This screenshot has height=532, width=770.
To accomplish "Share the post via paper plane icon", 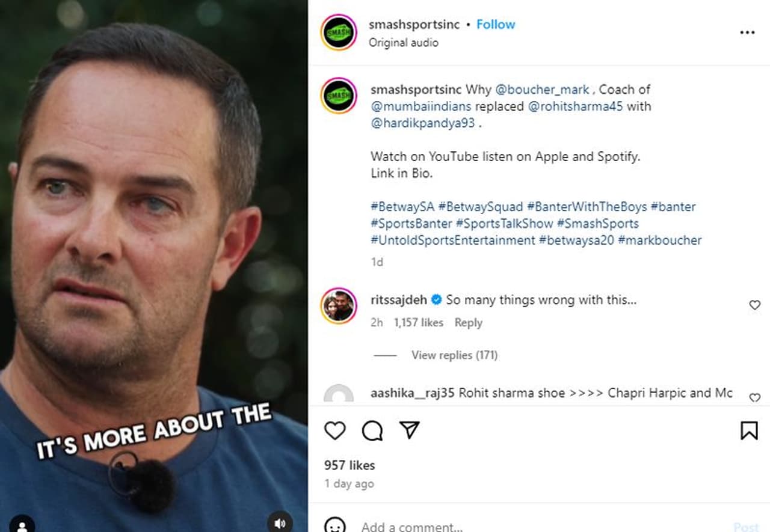I will pyautogui.click(x=410, y=430).
